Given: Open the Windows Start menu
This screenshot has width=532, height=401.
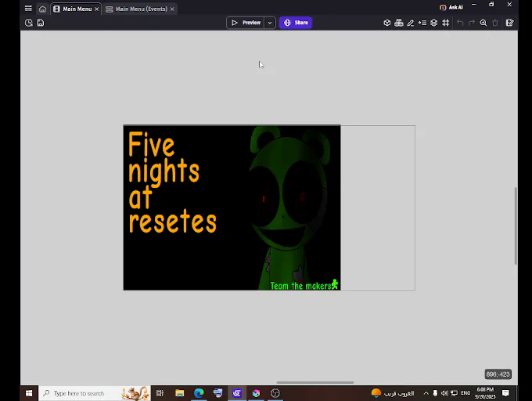Looking at the screenshot, I should 29,393.
